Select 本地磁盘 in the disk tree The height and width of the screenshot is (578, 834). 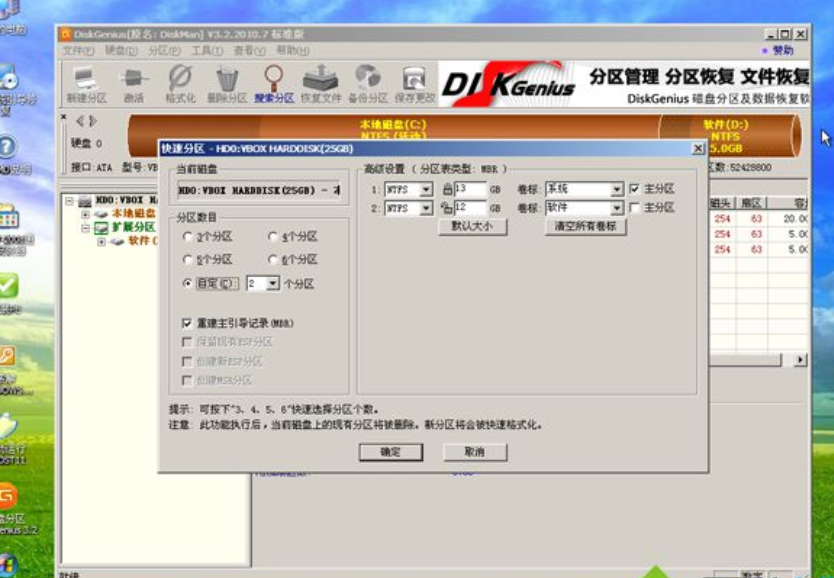[134, 213]
